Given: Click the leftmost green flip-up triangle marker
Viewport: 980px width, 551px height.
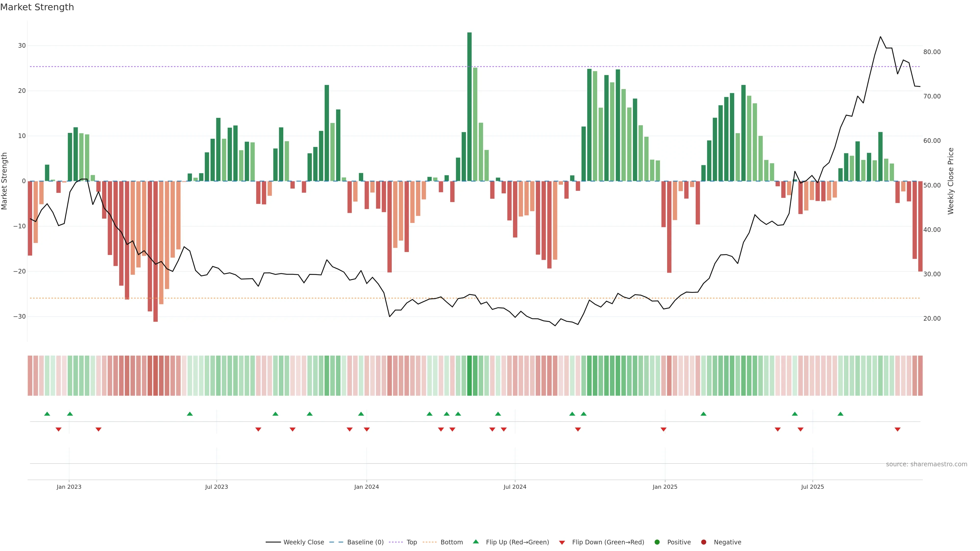Looking at the screenshot, I should pos(47,414).
